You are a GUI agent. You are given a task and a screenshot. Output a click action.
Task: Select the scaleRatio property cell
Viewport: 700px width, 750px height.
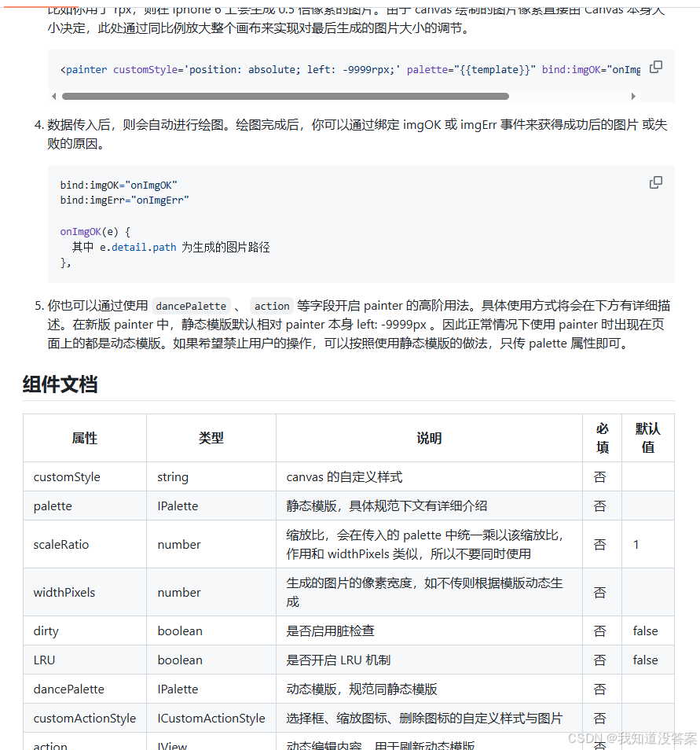point(85,544)
